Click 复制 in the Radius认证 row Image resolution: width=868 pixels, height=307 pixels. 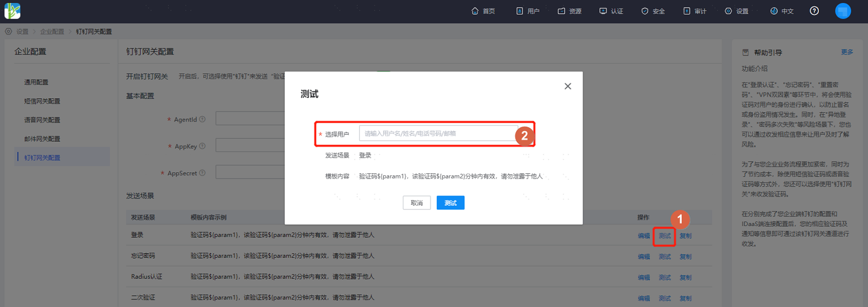click(x=686, y=278)
